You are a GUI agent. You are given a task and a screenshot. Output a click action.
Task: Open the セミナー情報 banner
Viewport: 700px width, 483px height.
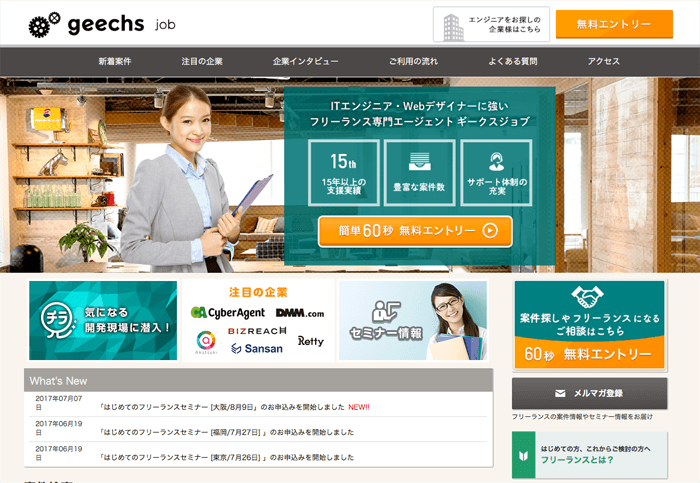click(x=413, y=320)
